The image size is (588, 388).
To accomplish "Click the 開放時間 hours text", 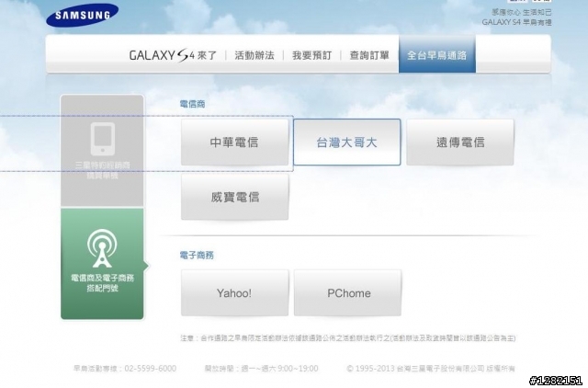I will (261, 369).
